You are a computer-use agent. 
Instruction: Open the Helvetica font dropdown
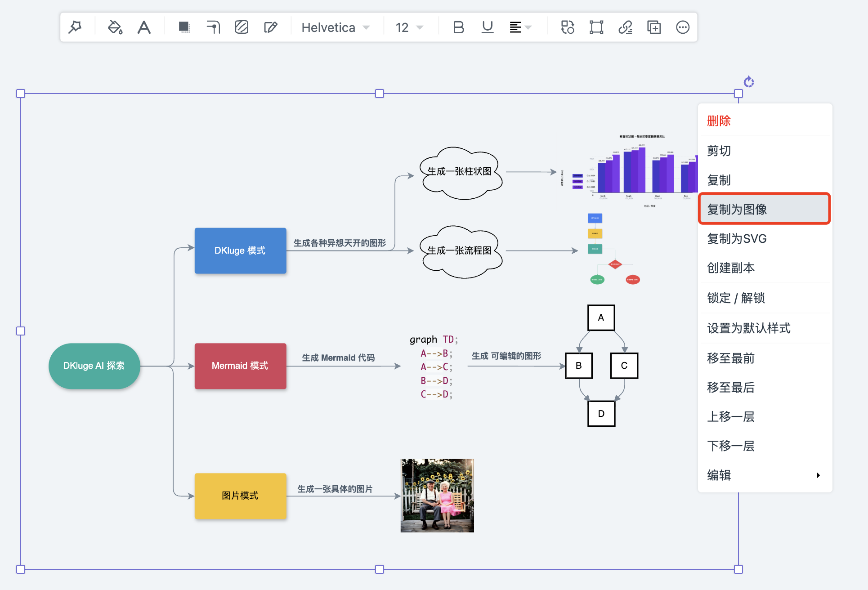point(336,27)
